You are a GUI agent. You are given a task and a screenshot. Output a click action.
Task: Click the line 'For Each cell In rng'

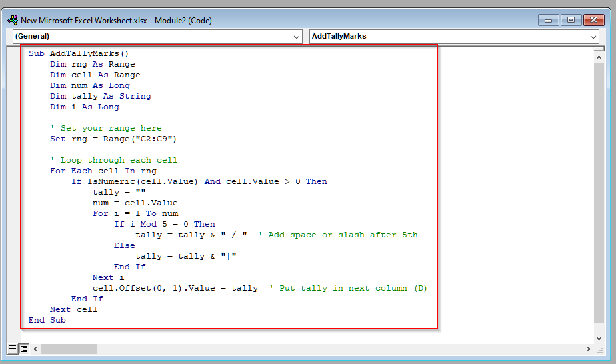103,171
